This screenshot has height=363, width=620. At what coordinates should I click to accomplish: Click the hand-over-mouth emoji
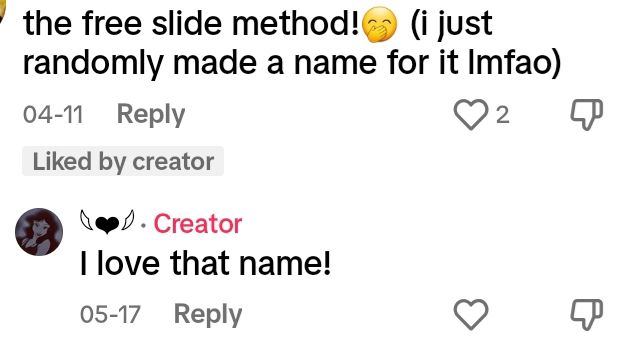coord(380,25)
